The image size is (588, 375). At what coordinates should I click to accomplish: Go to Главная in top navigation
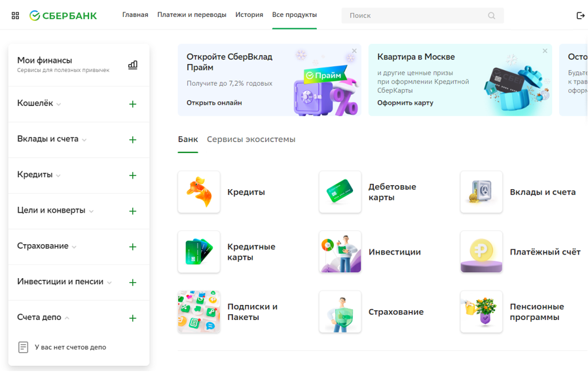point(135,14)
